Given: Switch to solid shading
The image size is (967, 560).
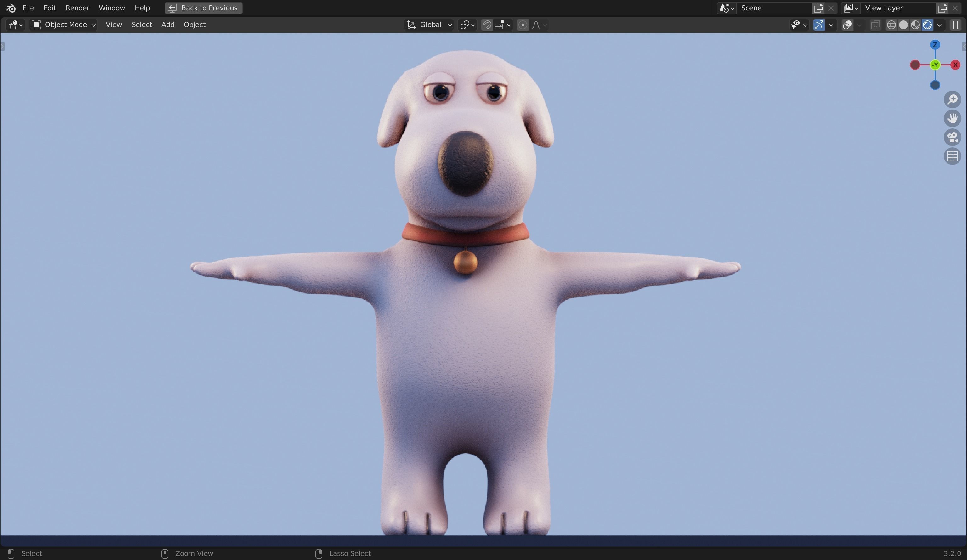Looking at the screenshot, I should [903, 25].
